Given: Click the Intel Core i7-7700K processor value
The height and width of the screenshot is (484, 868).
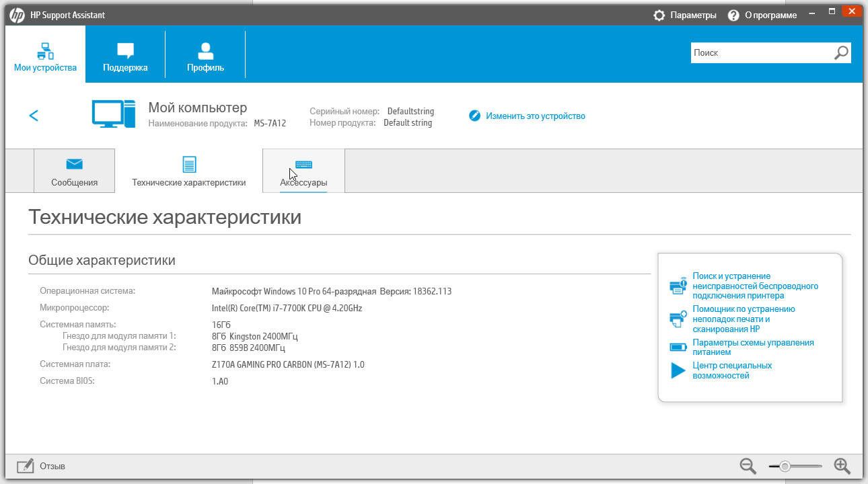Looking at the screenshot, I should 287,309.
